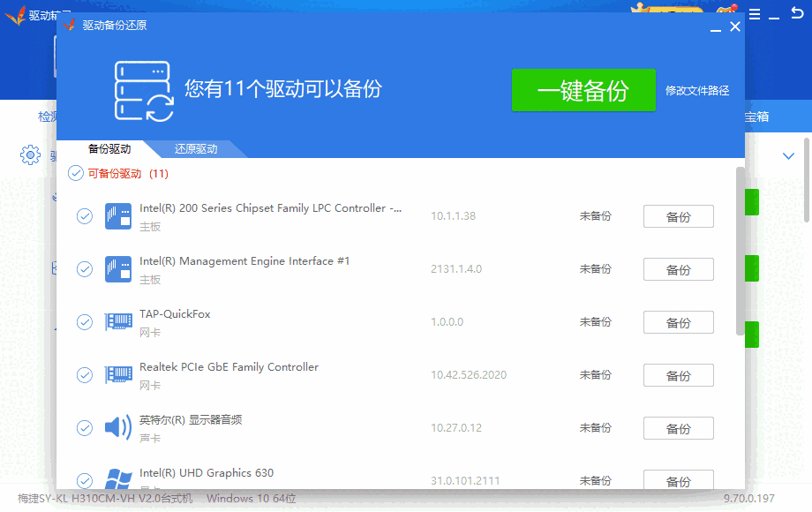Viewport: 812px width, 512px height.
Task: Expand the chevron dropdown at right edge
Action: click(x=789, y=156)
